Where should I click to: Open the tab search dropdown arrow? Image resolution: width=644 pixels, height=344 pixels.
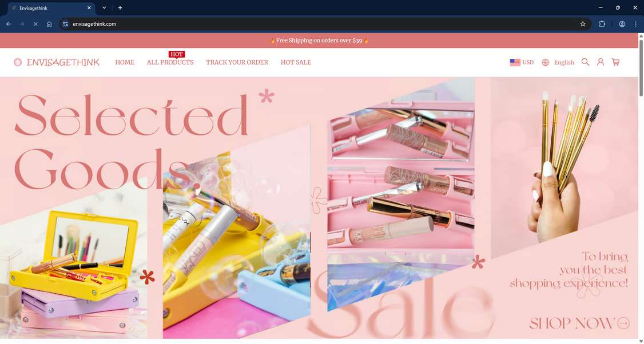pos(104,8)
